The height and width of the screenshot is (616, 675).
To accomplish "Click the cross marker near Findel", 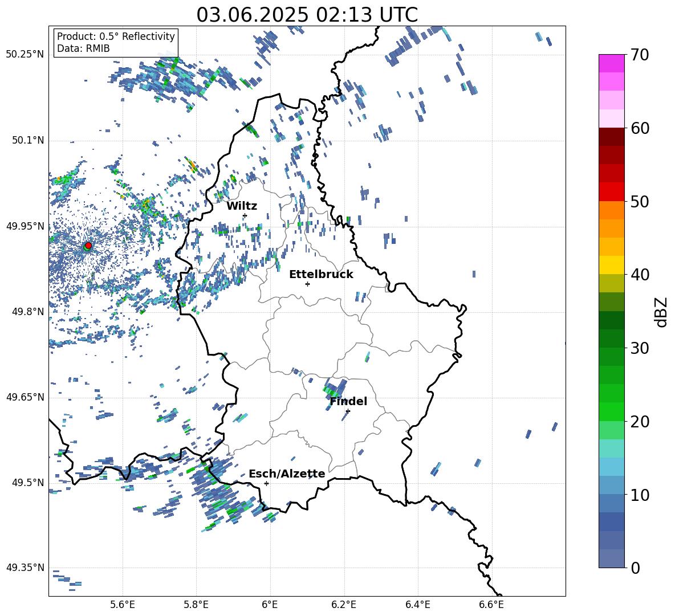I will (x=348, y=411).
